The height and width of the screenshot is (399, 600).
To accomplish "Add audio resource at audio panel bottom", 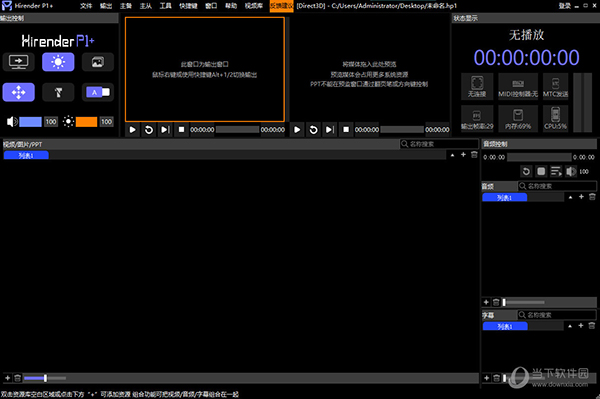I will [x=486, y=302].
